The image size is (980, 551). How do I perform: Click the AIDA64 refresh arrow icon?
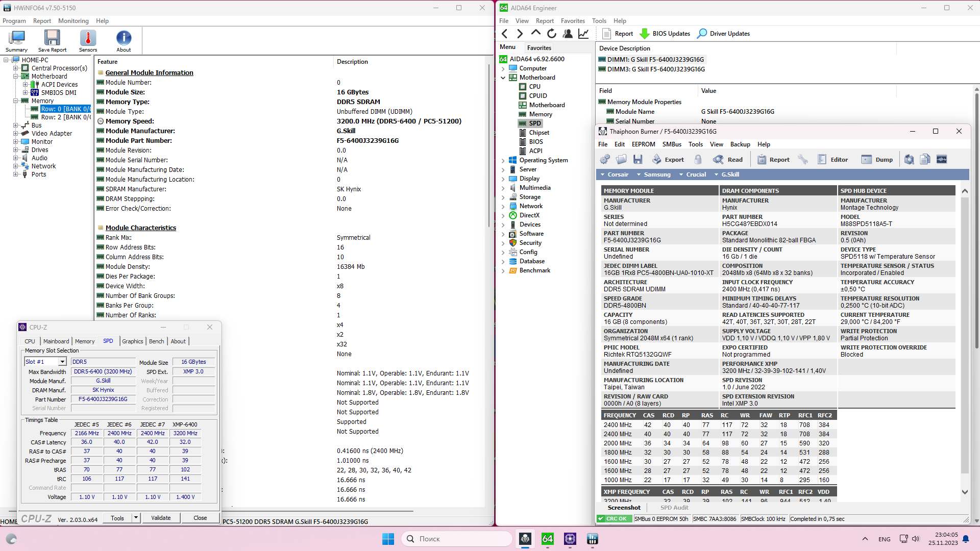coord(552,34)
